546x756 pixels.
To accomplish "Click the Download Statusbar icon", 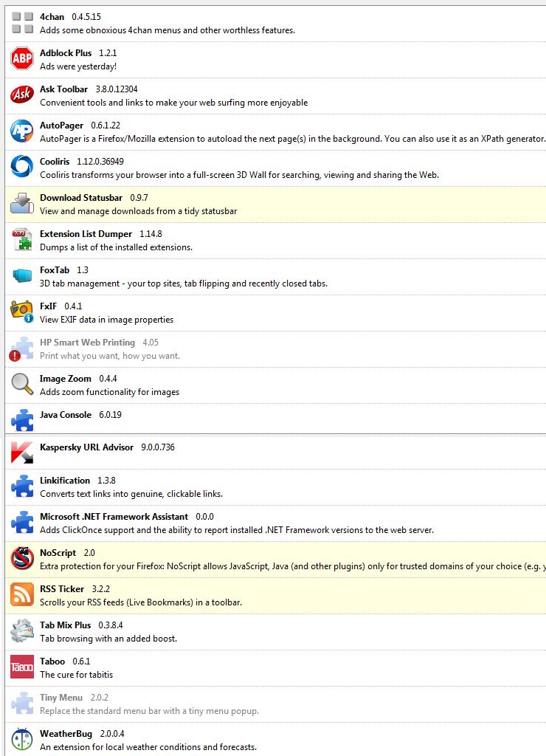I will [22, 203].
